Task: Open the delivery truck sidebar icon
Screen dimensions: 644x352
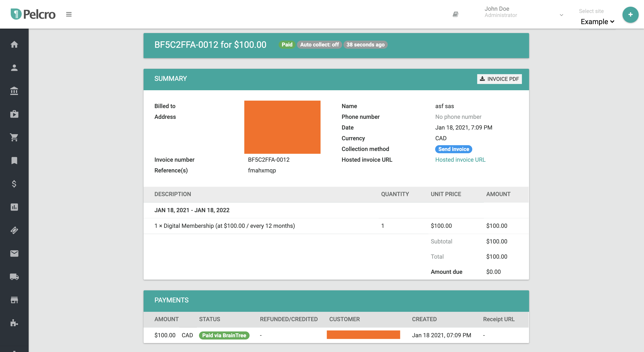Action: point(14,277)
